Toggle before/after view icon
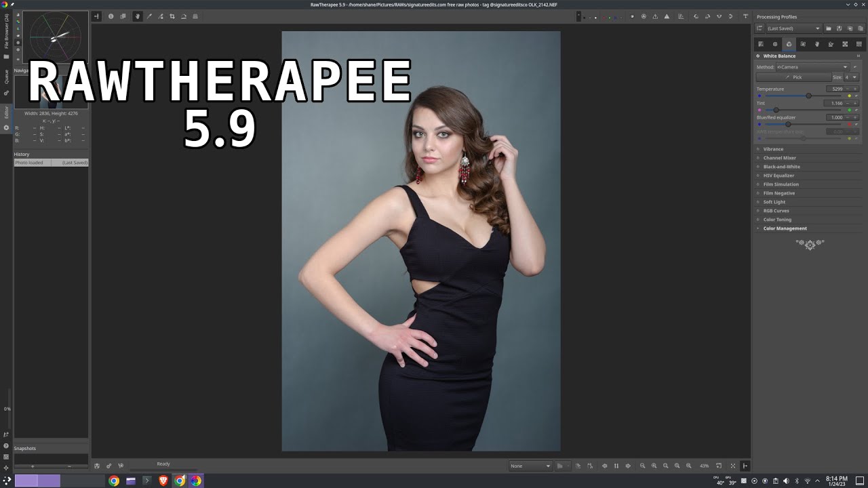Viewport: 868px width, 488px height. click(x=123, y=16)
